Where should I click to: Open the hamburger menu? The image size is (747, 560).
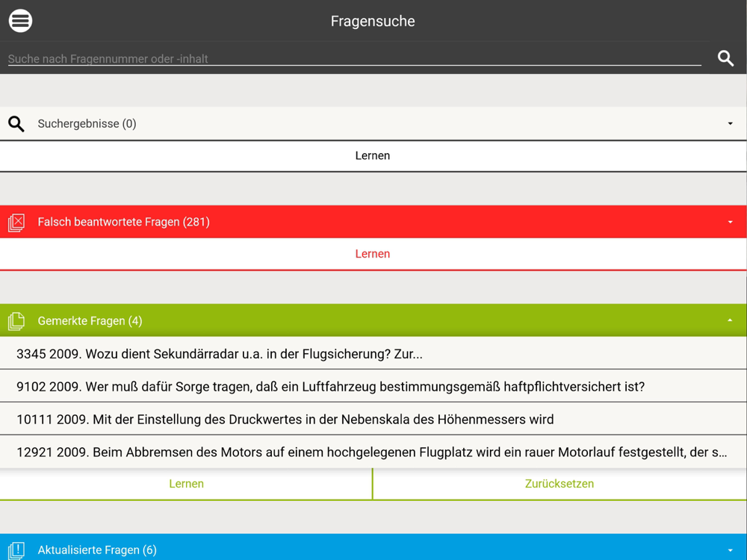click(20, 21)
